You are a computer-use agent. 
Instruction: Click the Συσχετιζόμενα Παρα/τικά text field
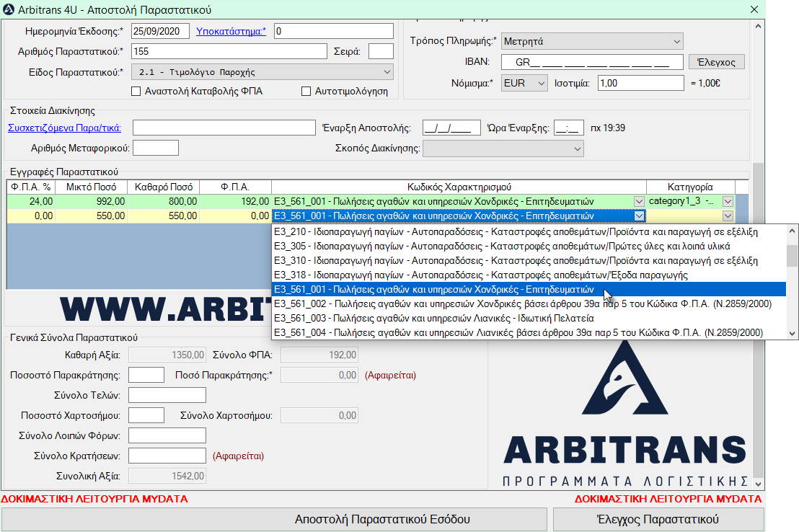(224, 128)
